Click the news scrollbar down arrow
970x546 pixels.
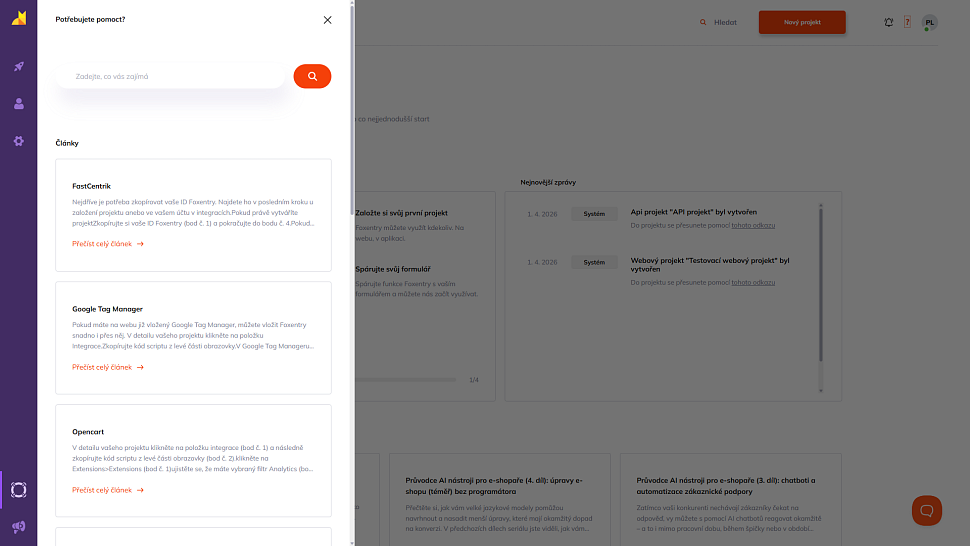pos(821,391)
